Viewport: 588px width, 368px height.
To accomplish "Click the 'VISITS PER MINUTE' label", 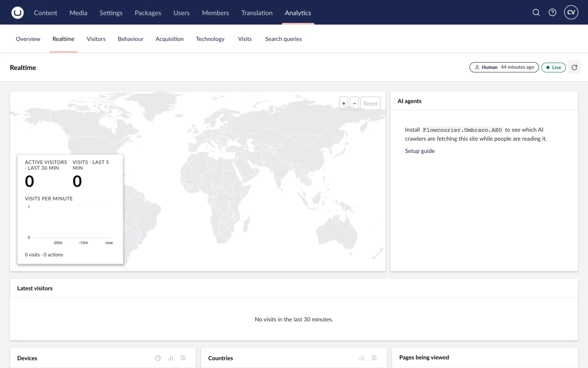I will pos(49,199).
